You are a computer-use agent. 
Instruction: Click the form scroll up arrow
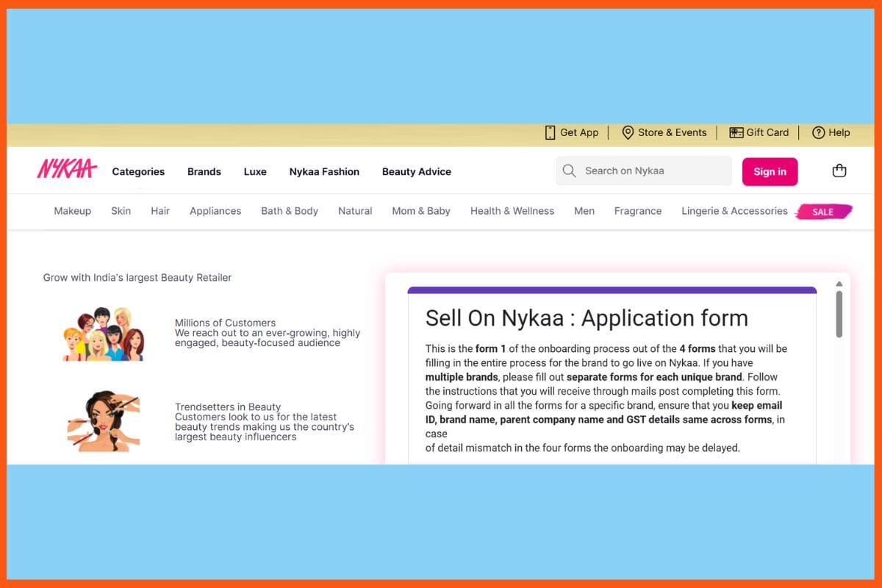pyautogui.click(x=839, y=284)
